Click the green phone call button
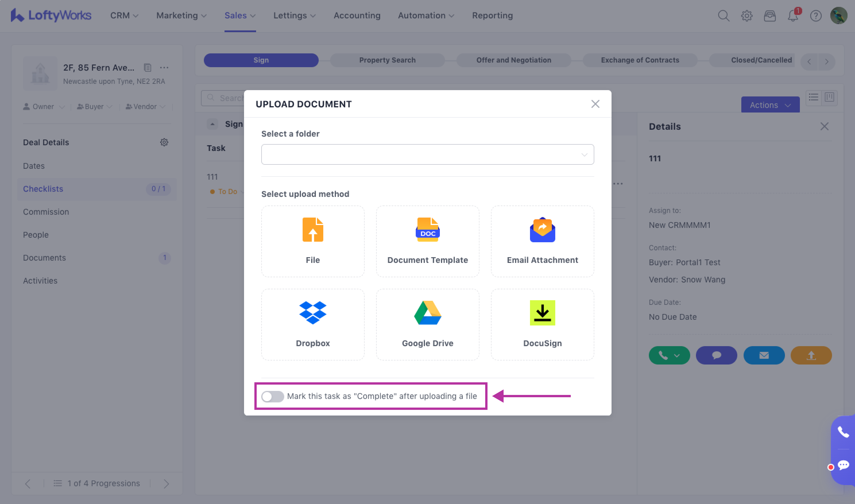The height and width of the screenshot is (504, 855). 664,355
